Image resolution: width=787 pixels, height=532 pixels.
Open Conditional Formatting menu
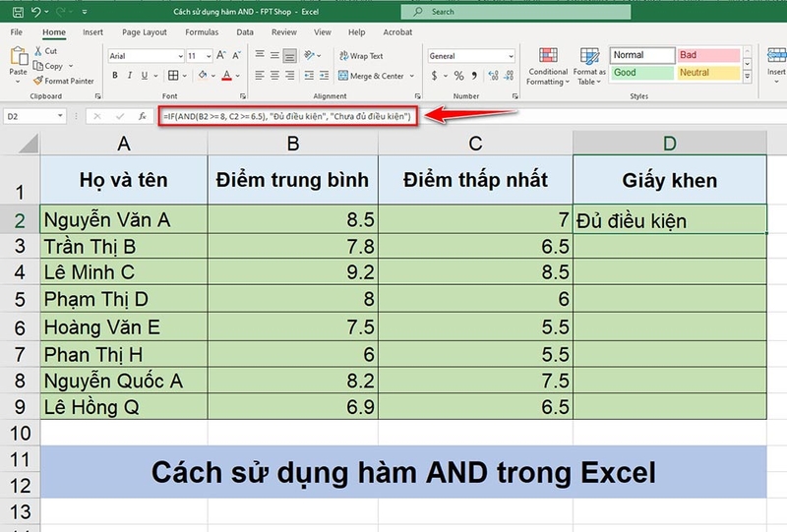click(x=548, y=66)
